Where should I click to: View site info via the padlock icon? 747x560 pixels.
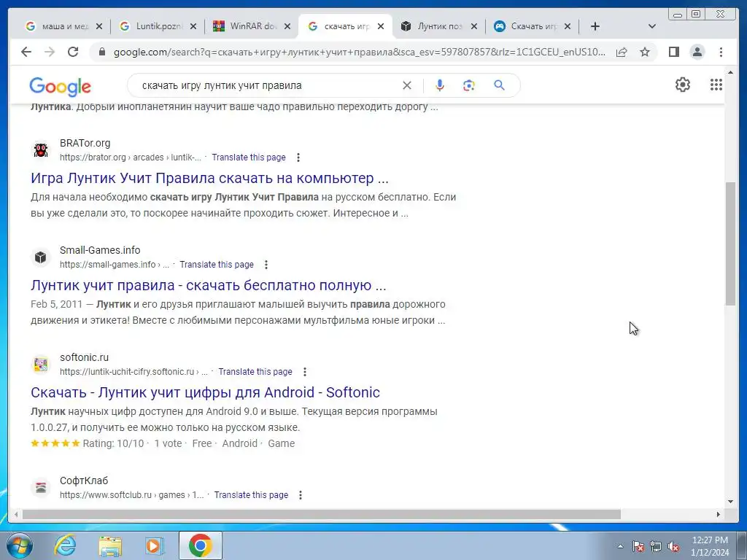(101, 52)
